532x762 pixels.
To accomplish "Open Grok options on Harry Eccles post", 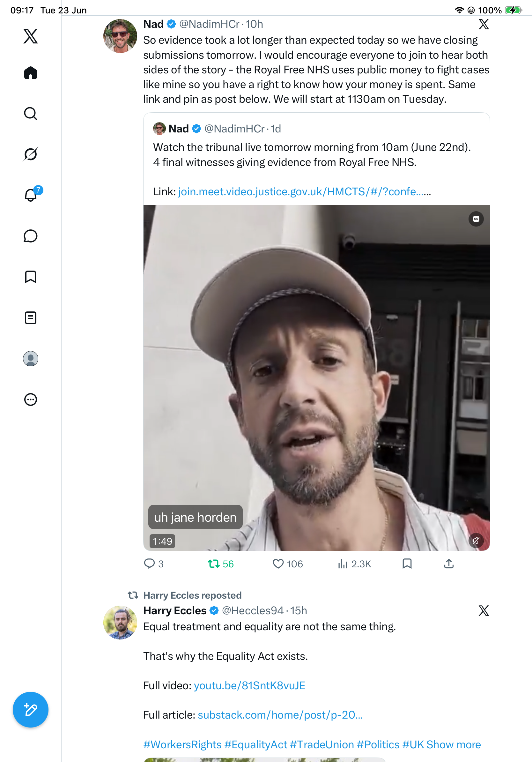I will pyautogui.click(x=484, y=611).
